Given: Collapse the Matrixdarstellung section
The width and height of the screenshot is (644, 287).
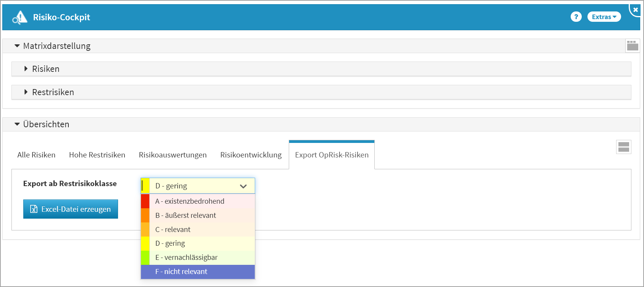Looking at the screenshot, I should coord(17,46).
